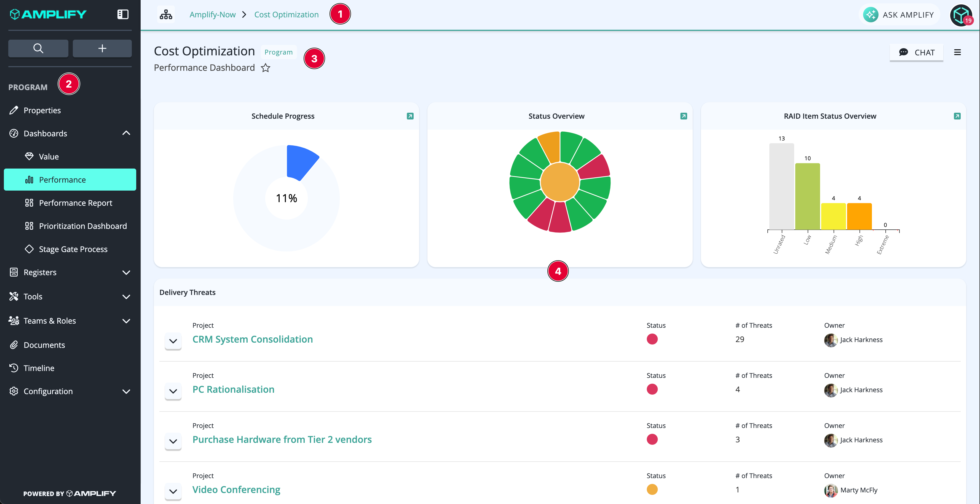Open the hierarchy tree icon in breadcrumb

(166, 14)
